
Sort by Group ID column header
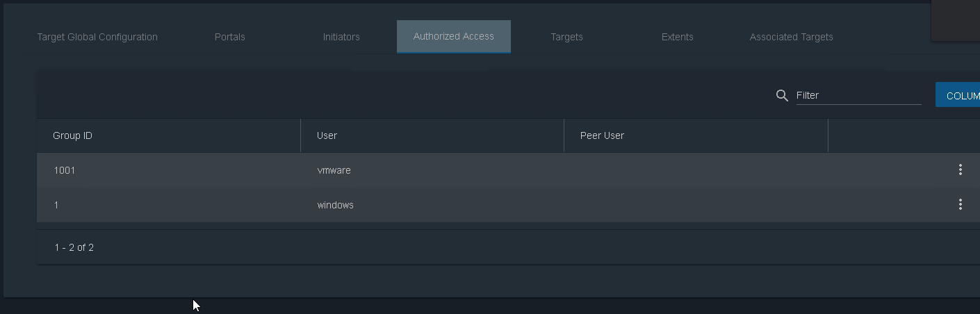(73, 135)
